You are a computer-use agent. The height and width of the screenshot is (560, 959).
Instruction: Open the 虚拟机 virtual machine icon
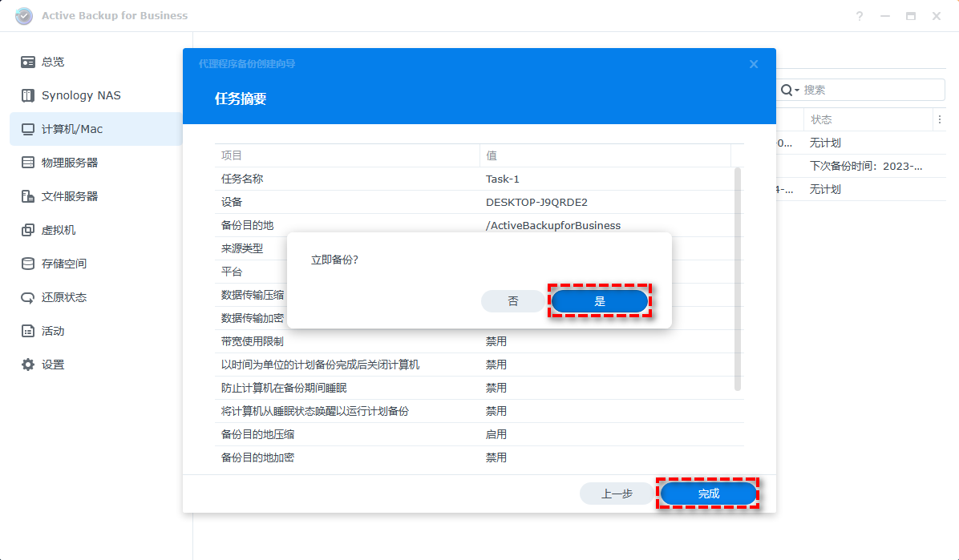click(28, 230)
